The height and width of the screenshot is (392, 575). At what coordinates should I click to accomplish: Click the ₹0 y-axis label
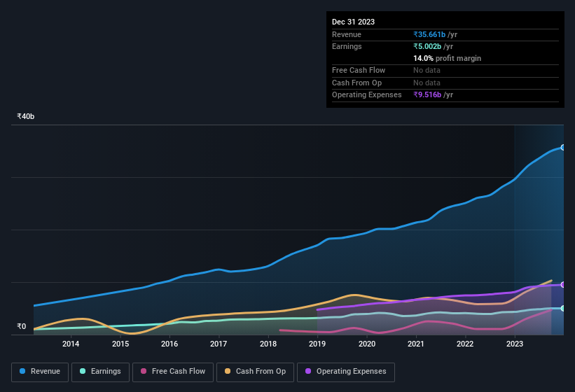(21, 326)
